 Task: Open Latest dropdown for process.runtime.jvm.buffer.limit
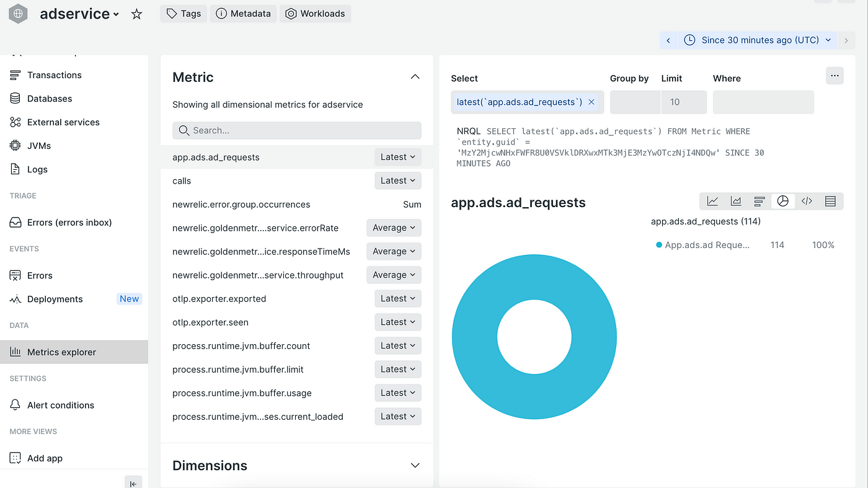click(x=398, y=369)
